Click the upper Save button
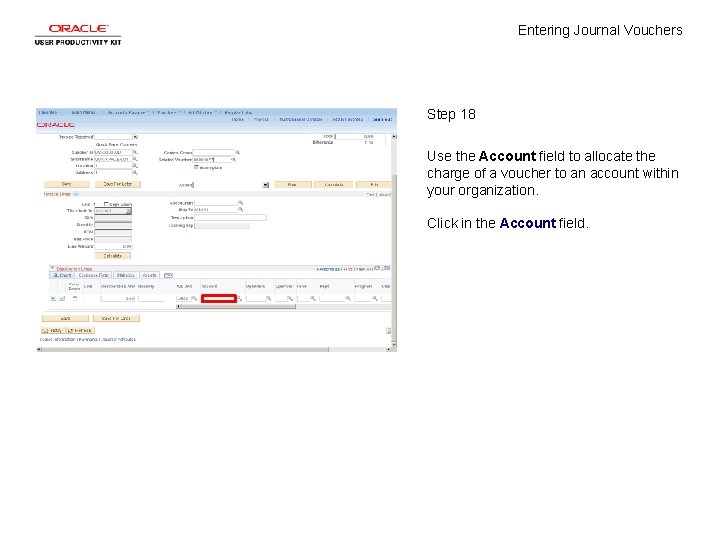Image resolution: width=720 pixels, height=540 pixels. tap(67, 184)
